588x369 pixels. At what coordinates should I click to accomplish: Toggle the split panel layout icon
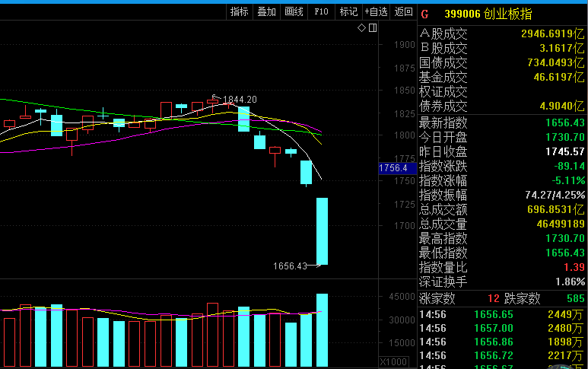point(373,27)
